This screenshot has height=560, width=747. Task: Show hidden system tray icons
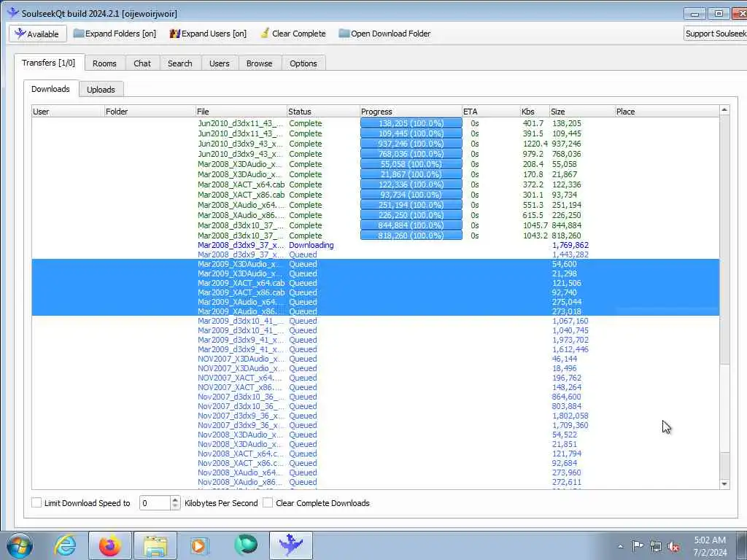(620, 546)
